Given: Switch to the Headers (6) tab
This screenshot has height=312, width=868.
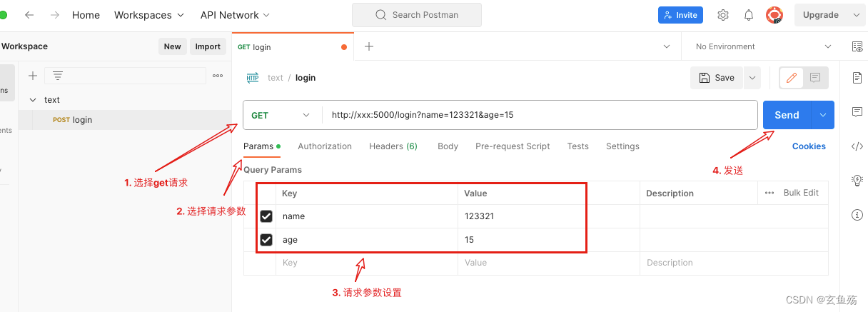Looking at the screenshot, I should pyautogui.click(x=393, y=146).
